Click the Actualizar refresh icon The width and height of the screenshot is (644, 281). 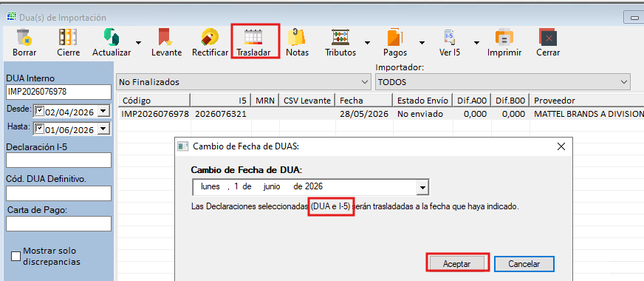click(112, 37)
